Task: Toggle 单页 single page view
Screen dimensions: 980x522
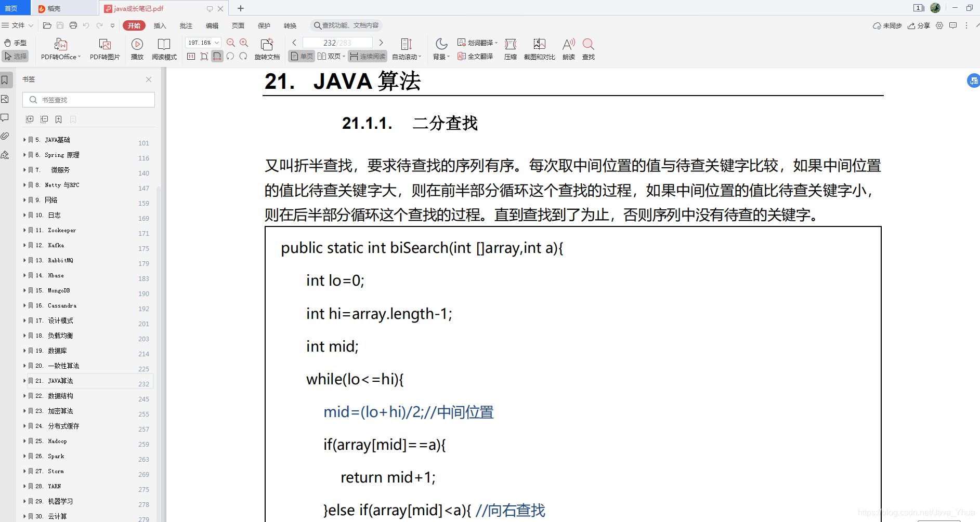Action: point(302,56)
